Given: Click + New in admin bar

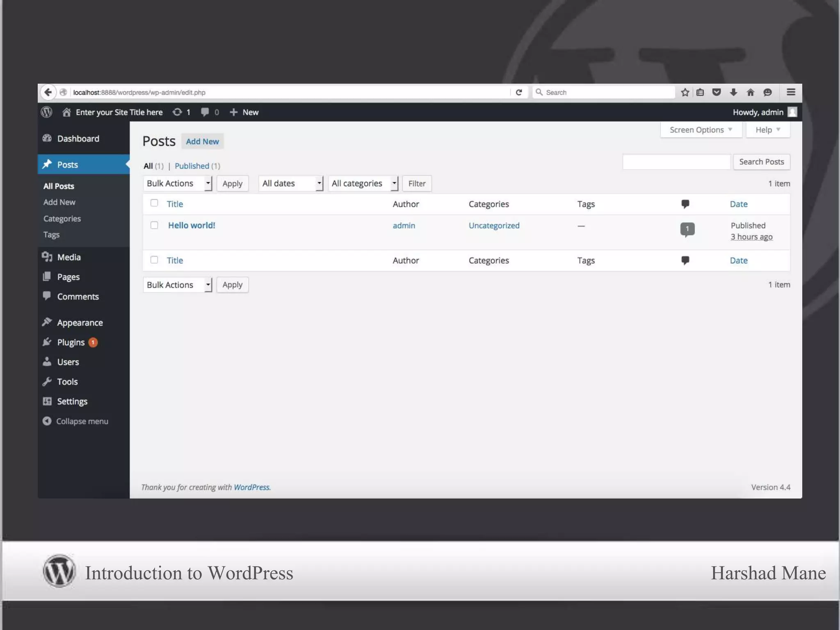Looking at the screenshot, I should 244,112.
